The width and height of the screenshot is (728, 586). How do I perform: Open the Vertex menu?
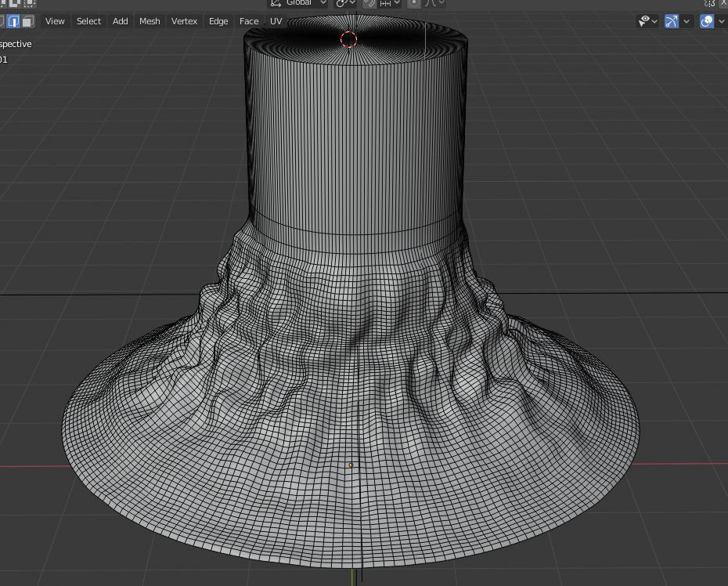(x=184, y=21)
